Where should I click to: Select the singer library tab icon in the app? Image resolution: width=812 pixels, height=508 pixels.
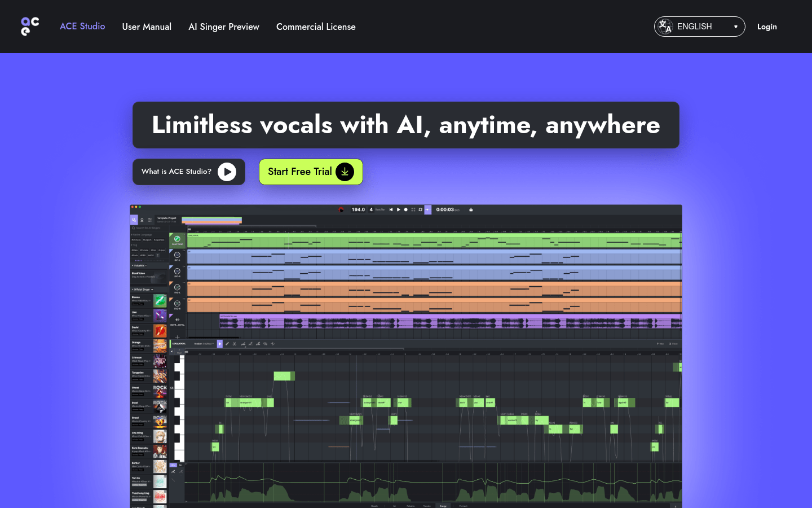click(134, 220)
